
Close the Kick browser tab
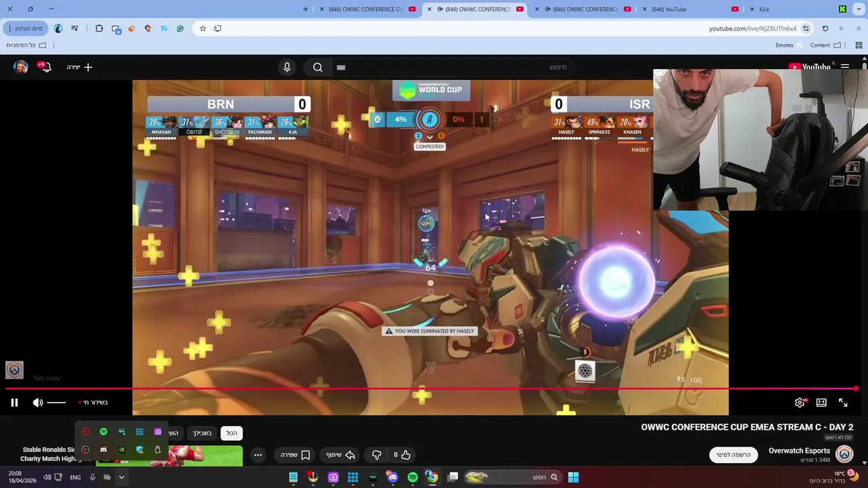point(752,9)
